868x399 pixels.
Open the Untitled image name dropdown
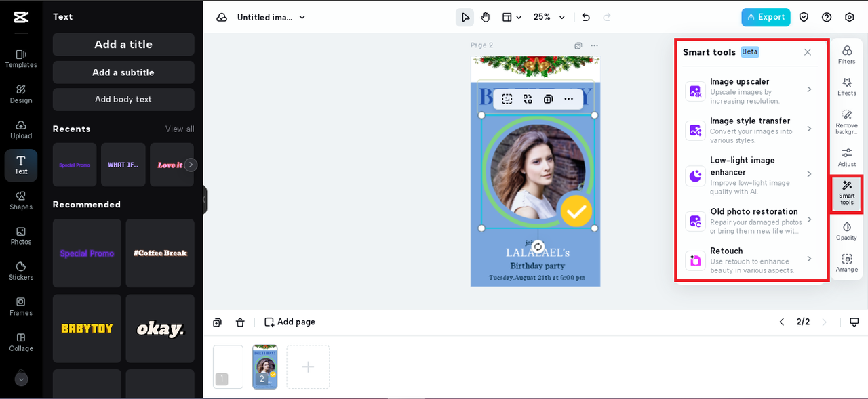coord(271,18)
